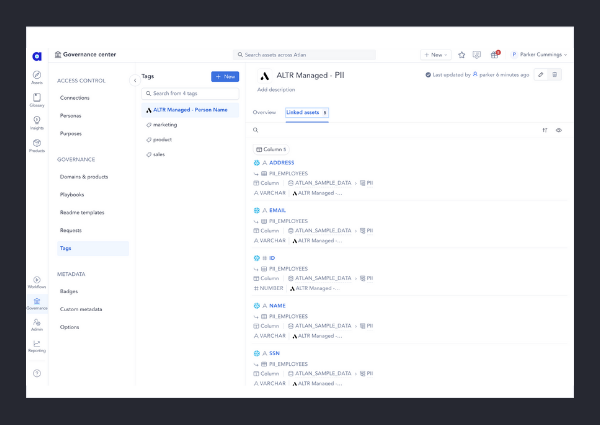
Task: Click the edit pencil icon for the tag
Action: tap(541, 74)
